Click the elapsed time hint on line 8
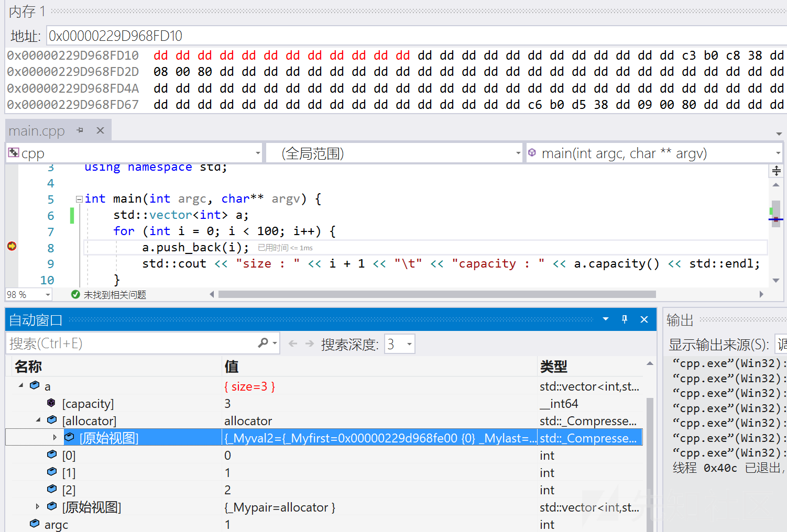The height and width of the screenshot is (532, 787). pyautogui.click(x=285, y=248)
